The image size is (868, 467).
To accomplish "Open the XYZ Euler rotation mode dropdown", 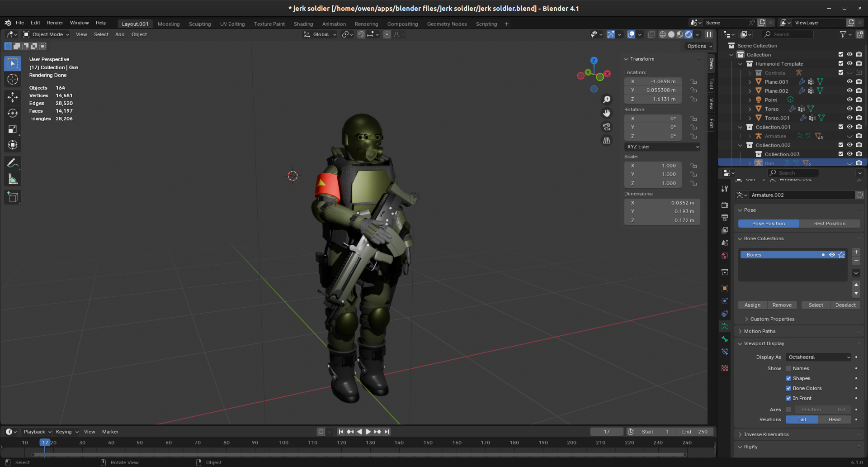I will (x=663, y=147).
